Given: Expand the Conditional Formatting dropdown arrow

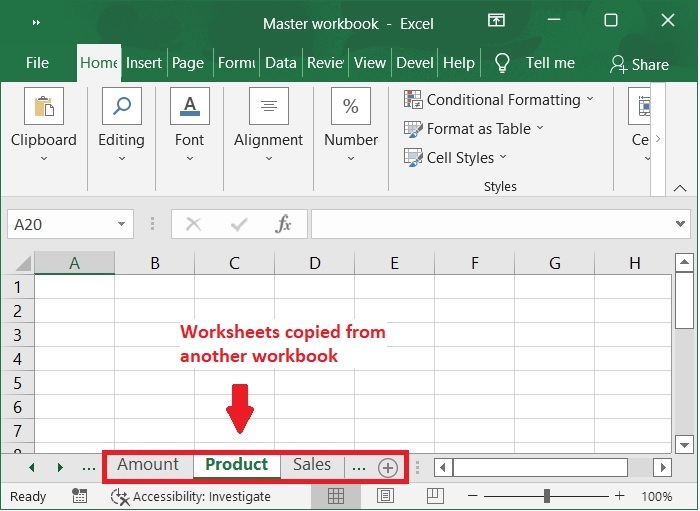Looking at the screenshot, I should click(x=590, y=99).
